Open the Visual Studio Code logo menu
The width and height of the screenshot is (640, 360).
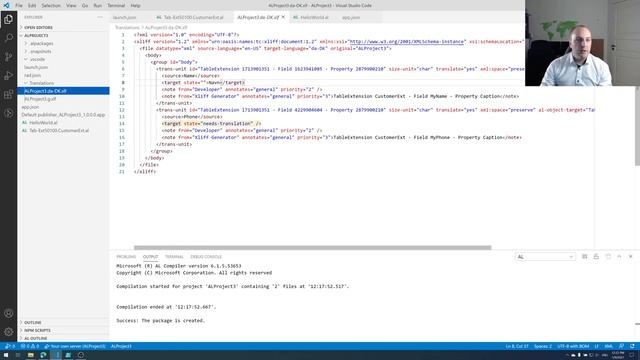[x=6, y=5]
